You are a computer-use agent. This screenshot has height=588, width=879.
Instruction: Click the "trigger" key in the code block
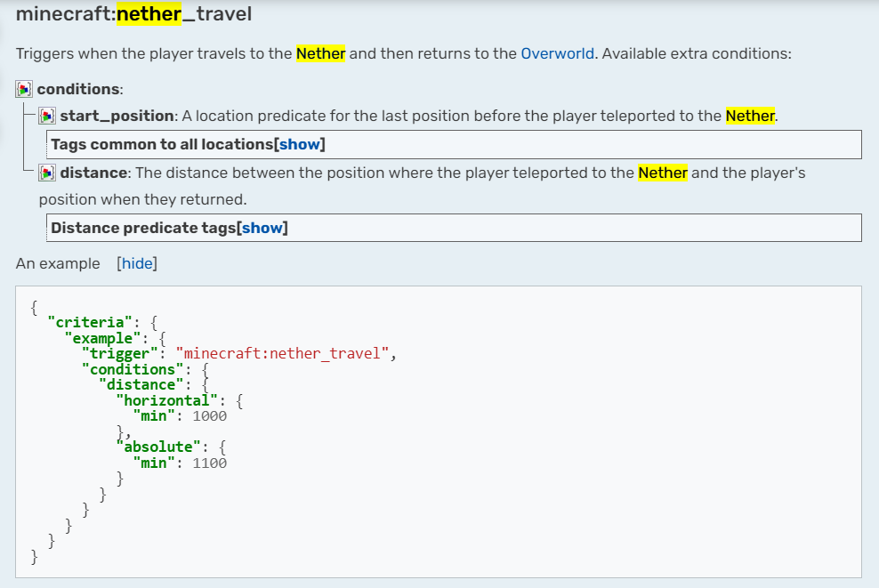124,354
